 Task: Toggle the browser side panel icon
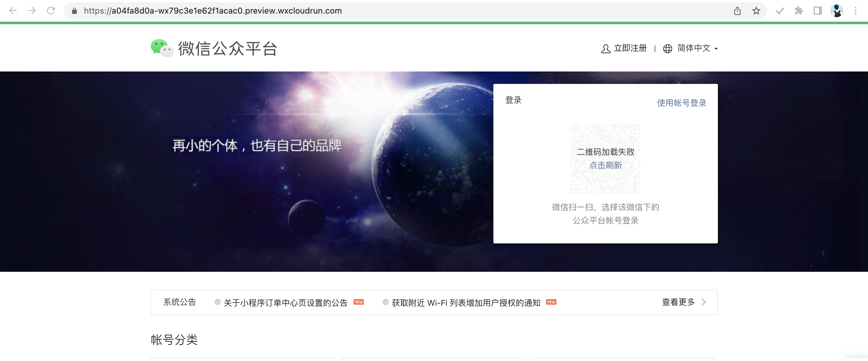[817, 11]
